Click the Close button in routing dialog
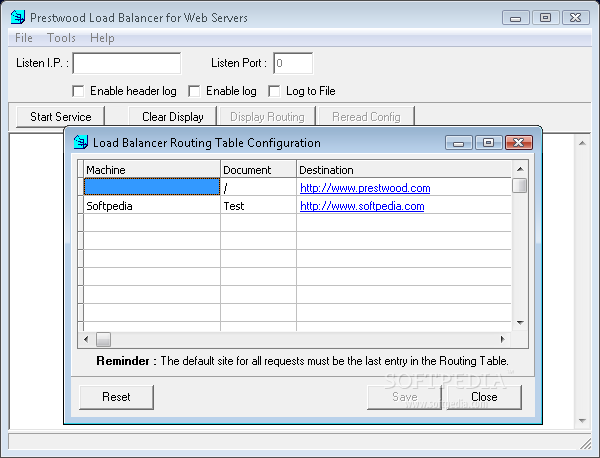The image size is (600, 458). click(x=484, y=397)
